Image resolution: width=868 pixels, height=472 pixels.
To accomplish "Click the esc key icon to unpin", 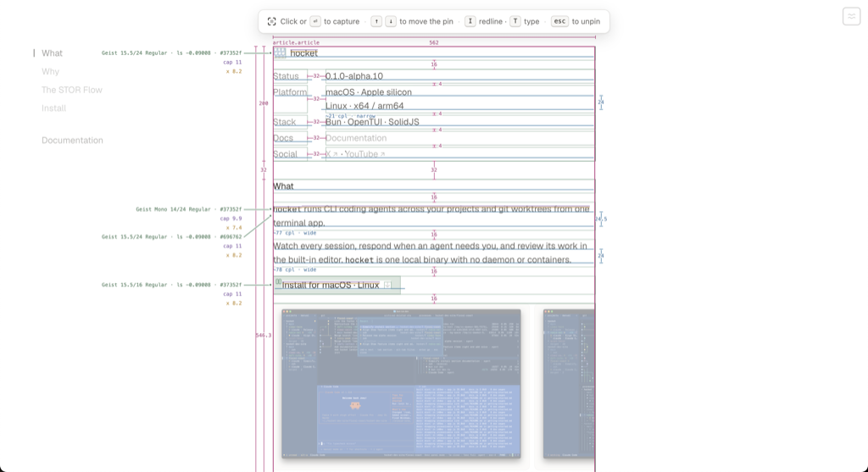I will [x=559, y=21].
